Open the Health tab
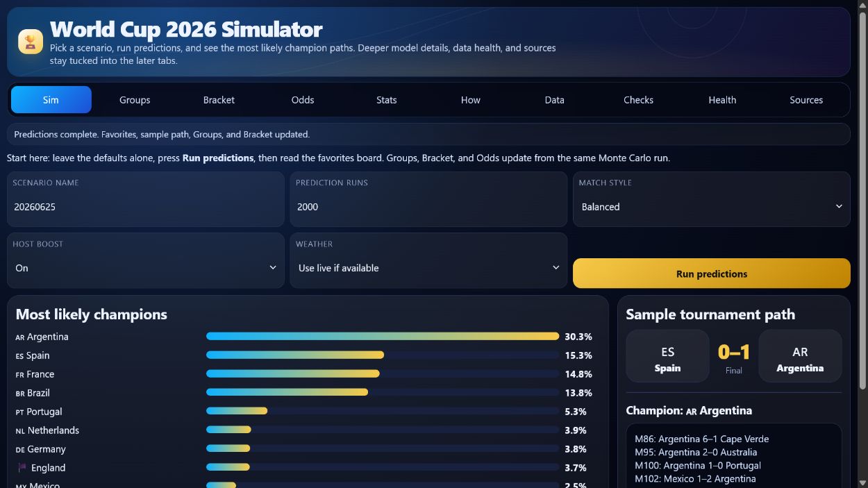The image size is (868, 488). coord(722,100)
